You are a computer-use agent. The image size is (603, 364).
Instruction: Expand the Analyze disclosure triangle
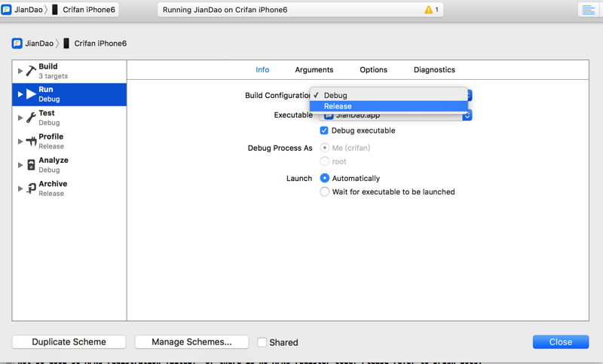[x=20, y=165]
